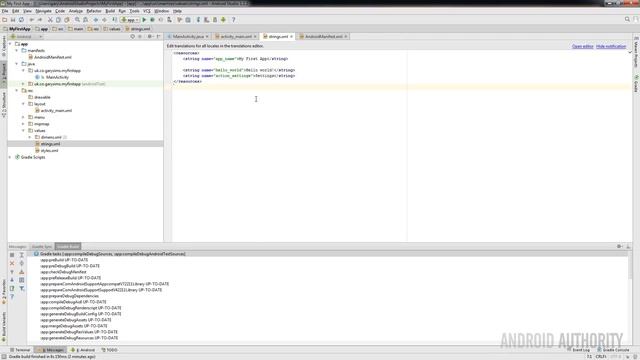This screenshot has width=640, height=360.
Task: Click the red X close icon in Messages panel
Action: [12, 263]
